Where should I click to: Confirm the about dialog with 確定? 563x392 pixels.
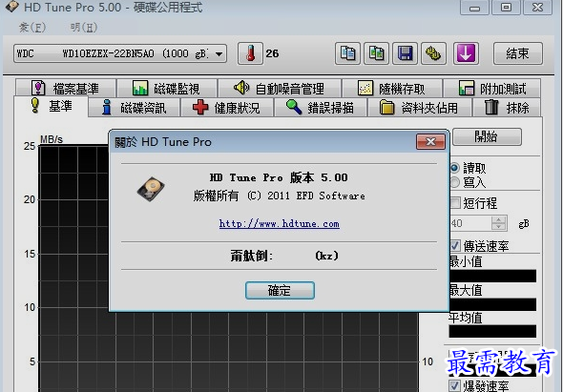click(x=280, y=290)
